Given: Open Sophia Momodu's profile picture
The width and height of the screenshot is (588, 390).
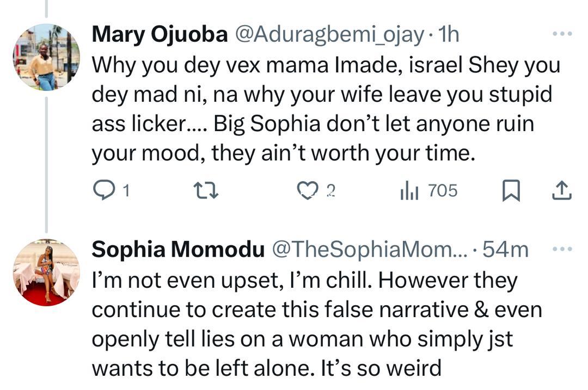Looking at the screenshot, I should pyautogui.click(x=46, y=272).
